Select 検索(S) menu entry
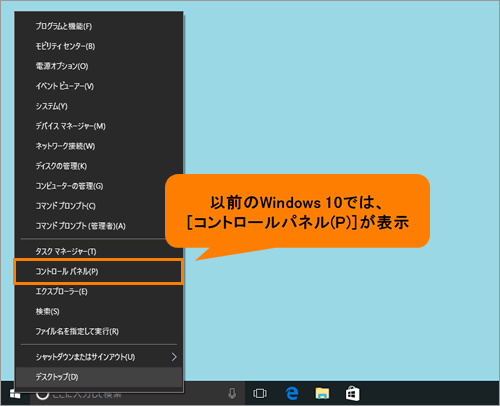 99,311
